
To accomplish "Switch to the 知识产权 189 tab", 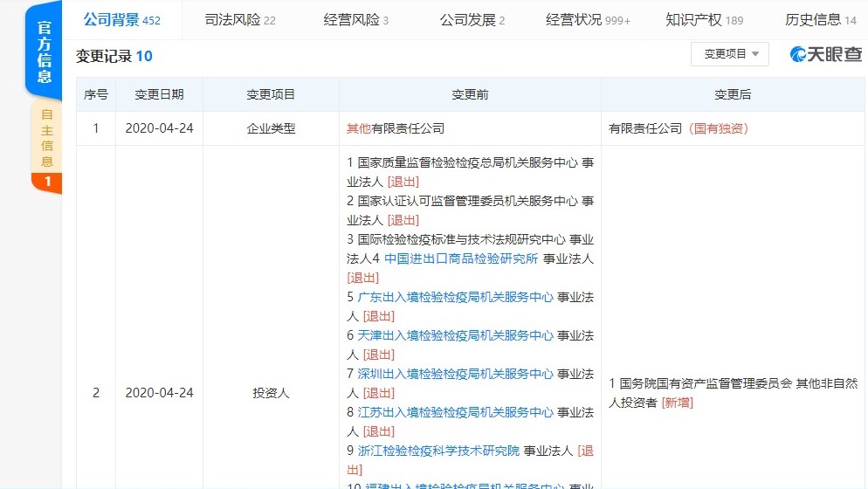I will [x=704, y=20].
